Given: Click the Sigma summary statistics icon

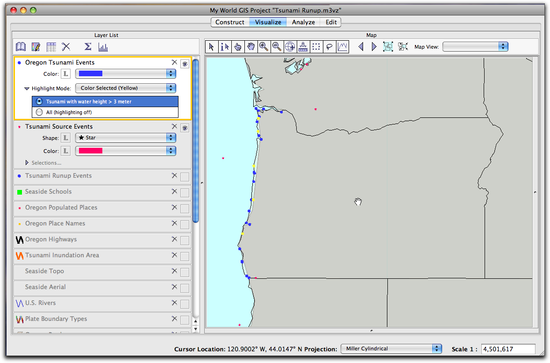Looking at the screenshot, I should point(88,47).
